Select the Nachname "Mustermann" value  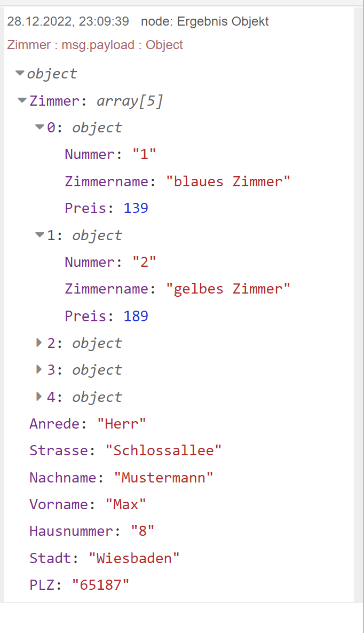tap(163, 478)
